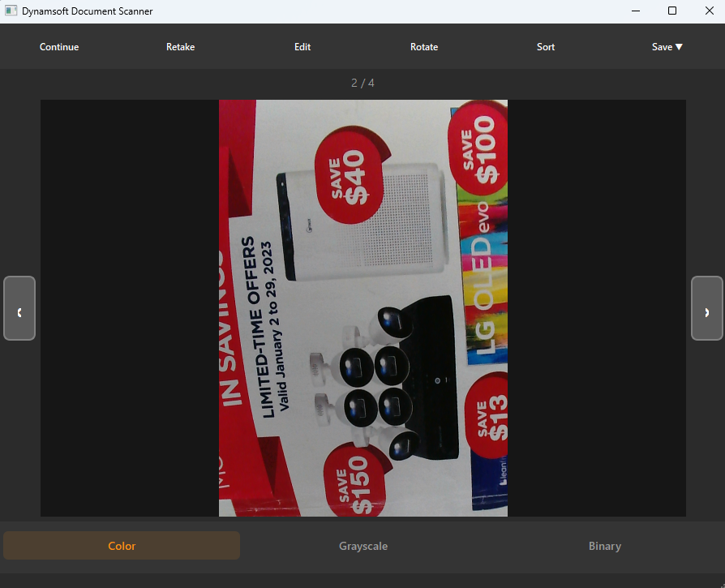
Task: Retake the current scanned image
Action: [x=180, y=47]
